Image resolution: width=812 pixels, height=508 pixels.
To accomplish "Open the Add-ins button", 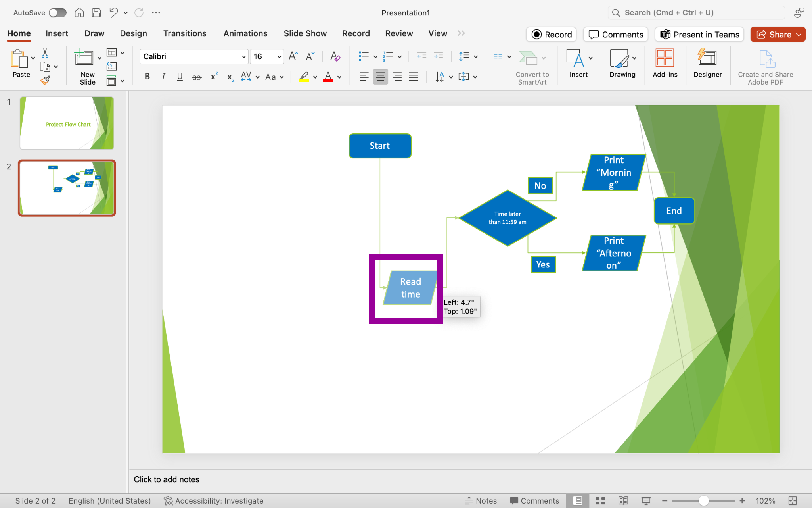I will click(665, 63).
